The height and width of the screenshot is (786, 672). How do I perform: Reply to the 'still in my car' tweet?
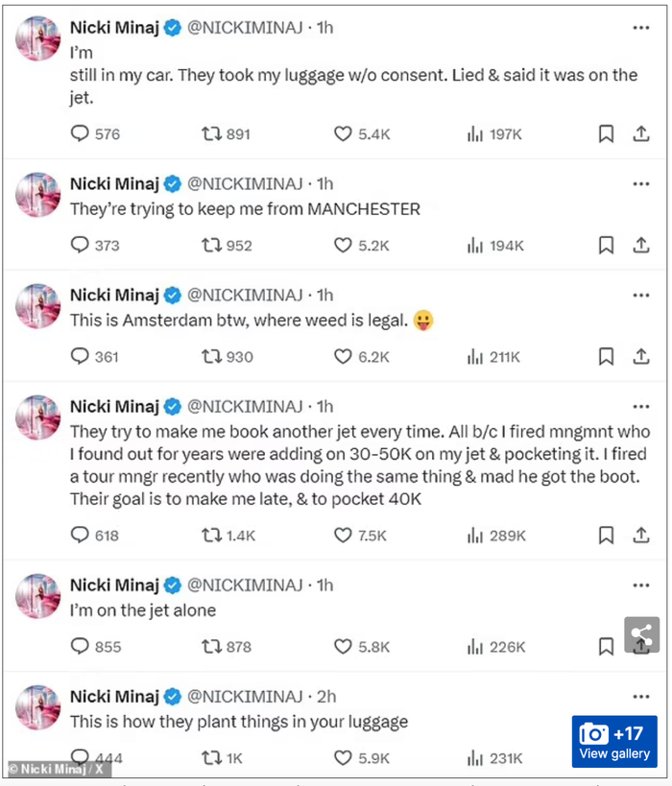(x=81, y=134)
